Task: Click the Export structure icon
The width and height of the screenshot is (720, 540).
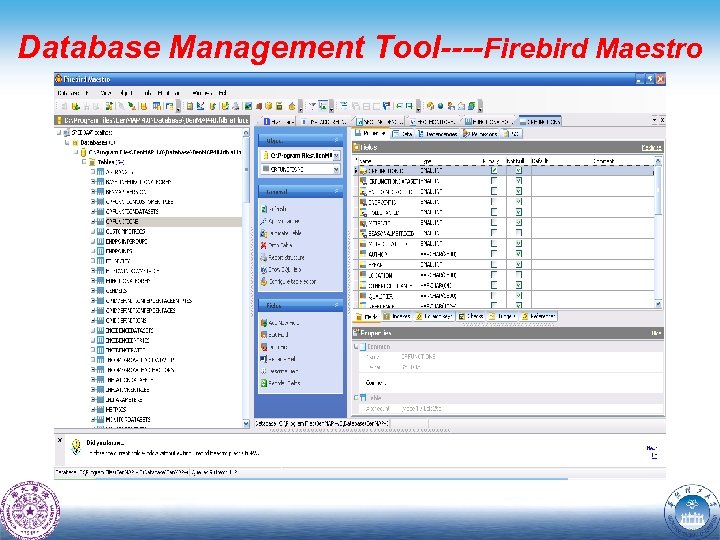Action: (x=264, y=258)
